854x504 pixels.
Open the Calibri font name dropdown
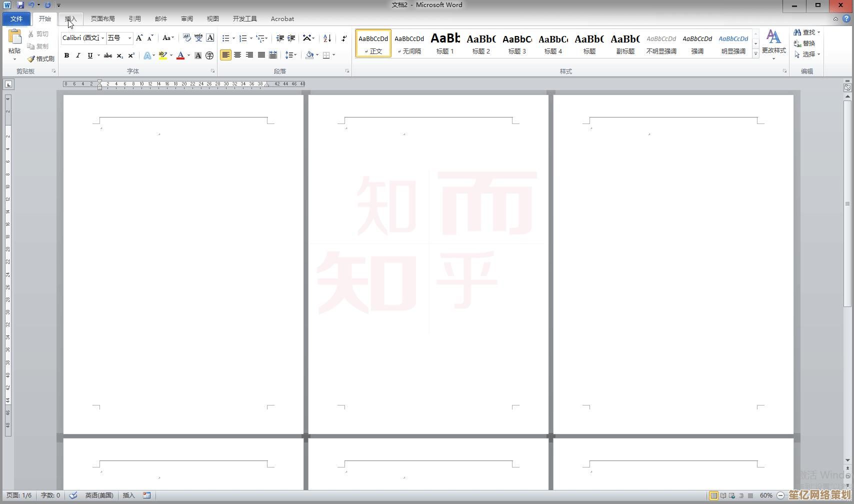click(x=103, y=38)
